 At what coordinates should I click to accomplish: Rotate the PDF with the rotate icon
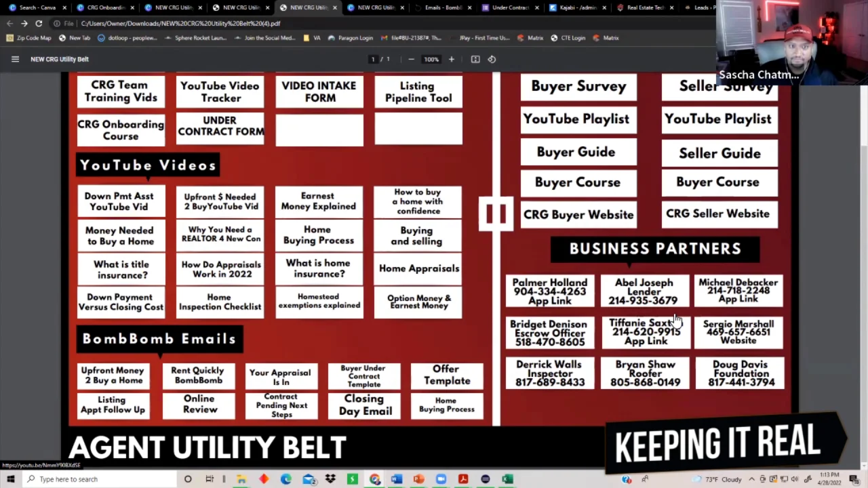pyautogui.click(x=492, y=59)
